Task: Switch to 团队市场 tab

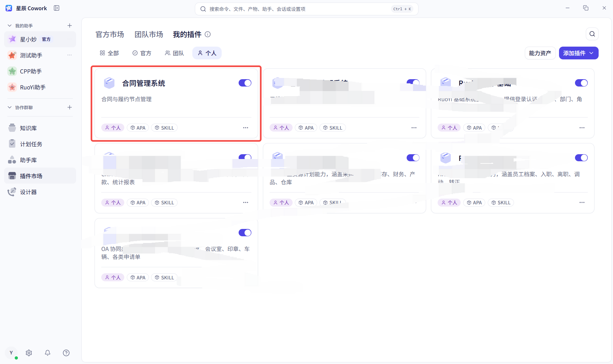Action: (149, 34)
